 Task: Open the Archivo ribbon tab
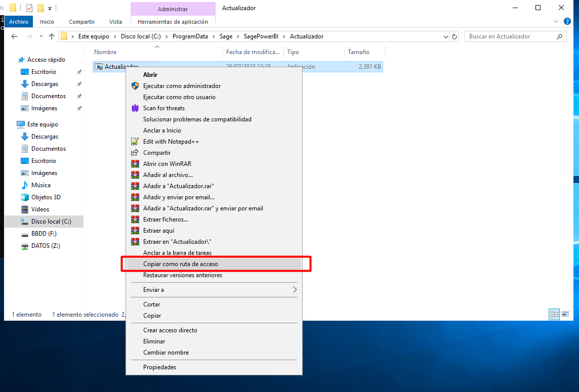pyautogui.click(x=19, y=22)
